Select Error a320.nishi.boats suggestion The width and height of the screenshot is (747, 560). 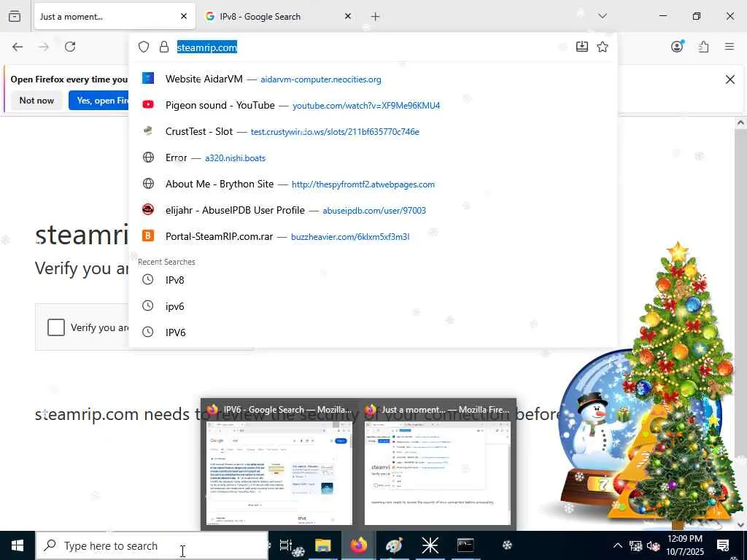(x=373, y=157)
